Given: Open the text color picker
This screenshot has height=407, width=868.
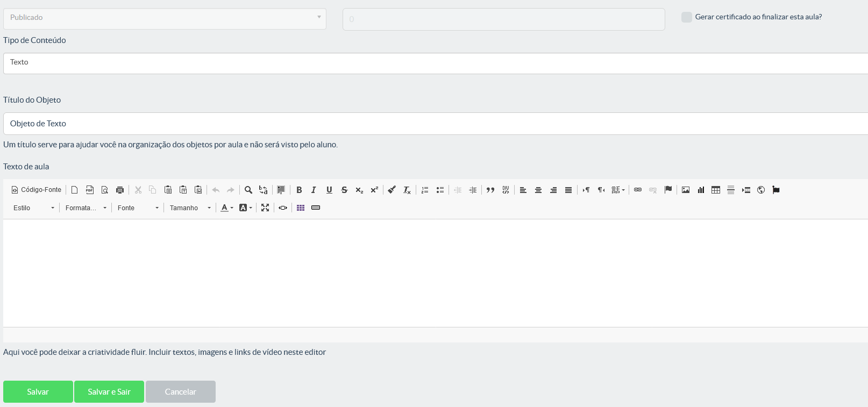Looking at the screenshot, I should (227, 208).
